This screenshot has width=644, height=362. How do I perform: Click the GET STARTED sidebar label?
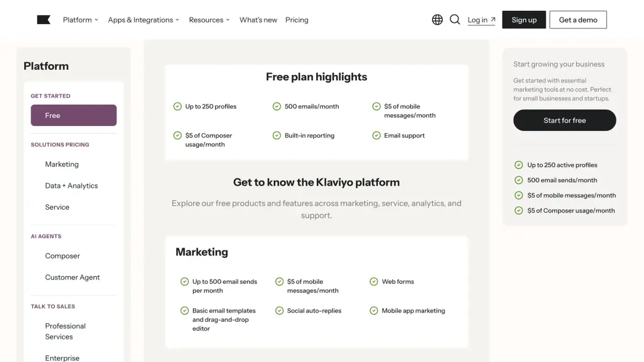coord(50,96)
